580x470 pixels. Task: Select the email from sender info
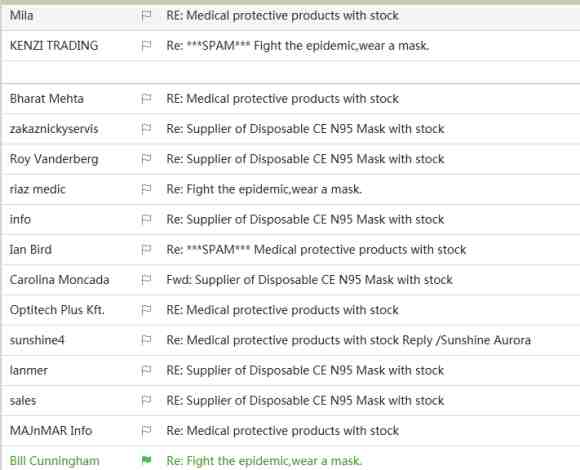click(x=290, y=220)
